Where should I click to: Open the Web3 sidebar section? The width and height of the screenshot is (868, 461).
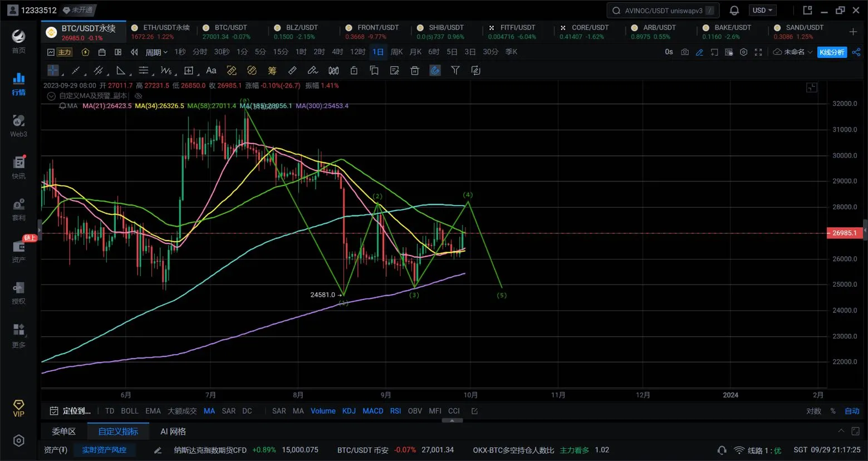pos(18,126)
